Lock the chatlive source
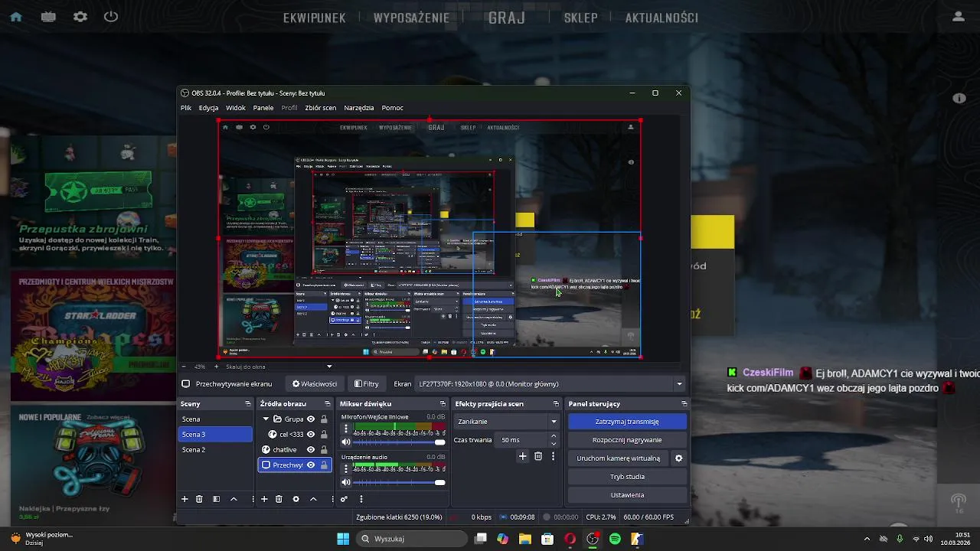The width and height of the screenshot is (980, 551). [x=324, y=449]
